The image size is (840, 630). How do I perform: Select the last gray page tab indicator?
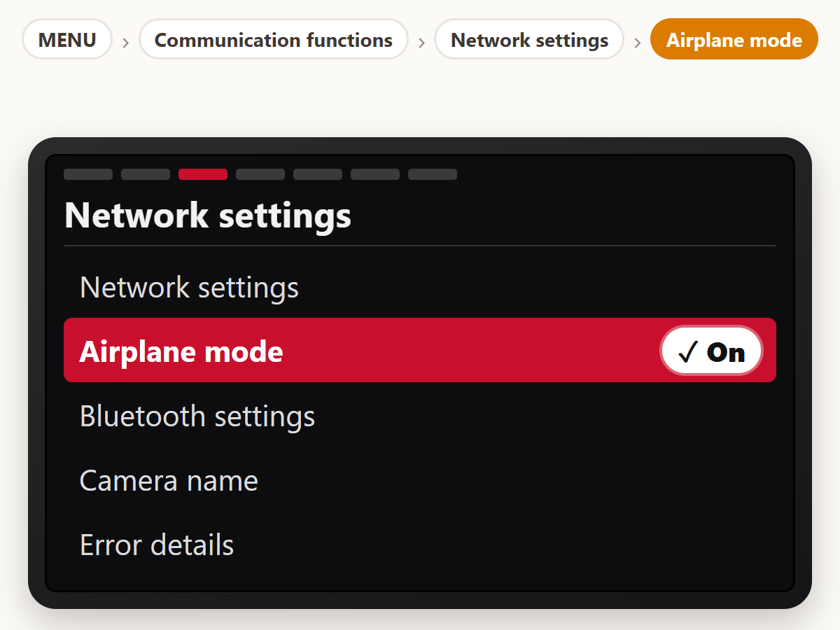[433, 174]
